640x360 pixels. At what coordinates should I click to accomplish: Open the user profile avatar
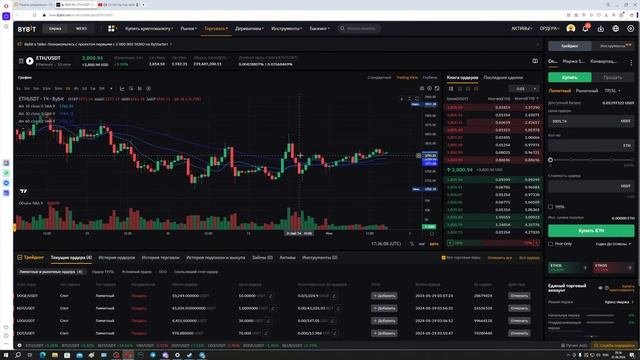(x=571, y=29)
